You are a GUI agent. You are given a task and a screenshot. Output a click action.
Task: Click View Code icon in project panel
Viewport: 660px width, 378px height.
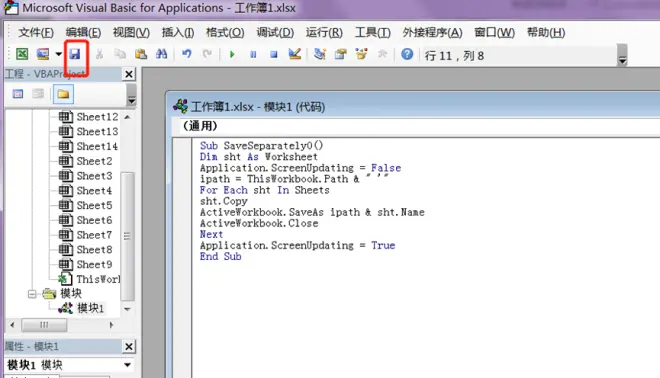(18, 94)
